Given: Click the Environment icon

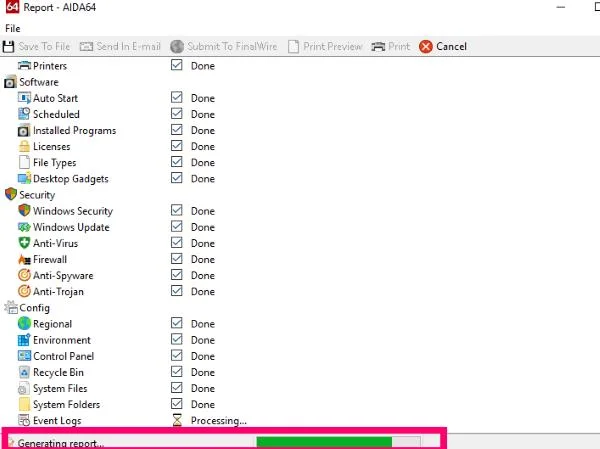Looking at the screenshot, I should pyautogui.click(x=24, y=340).
